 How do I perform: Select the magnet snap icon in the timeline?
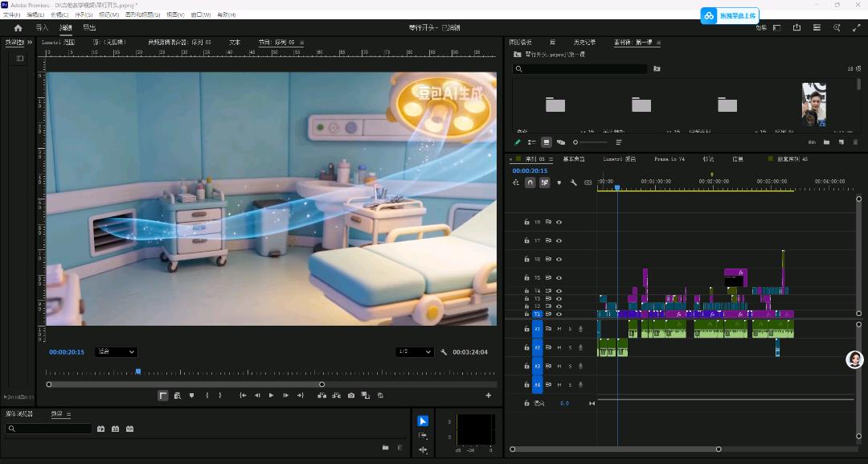click(x=531, y=182)
